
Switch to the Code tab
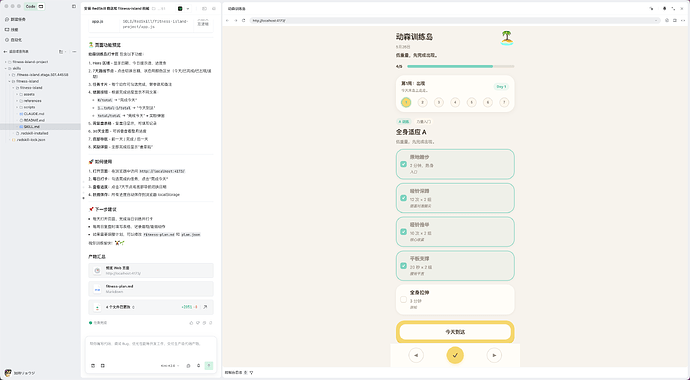tap(30, 7)
